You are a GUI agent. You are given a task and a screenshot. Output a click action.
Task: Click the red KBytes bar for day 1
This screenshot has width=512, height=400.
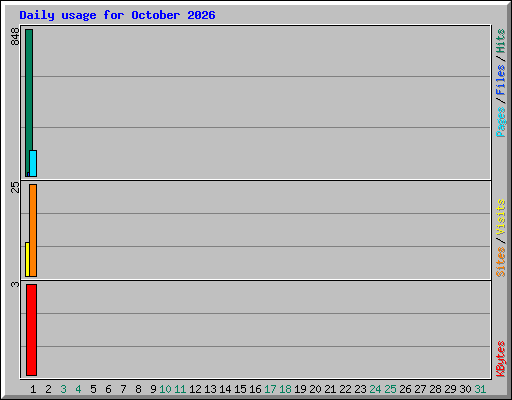coord(31,330)
